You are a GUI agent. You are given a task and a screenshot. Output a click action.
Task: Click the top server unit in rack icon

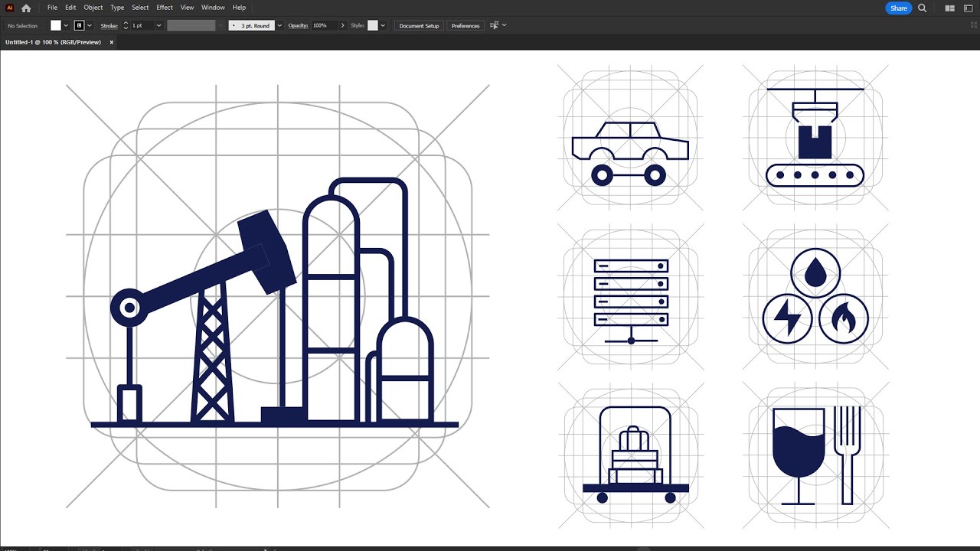631,266
